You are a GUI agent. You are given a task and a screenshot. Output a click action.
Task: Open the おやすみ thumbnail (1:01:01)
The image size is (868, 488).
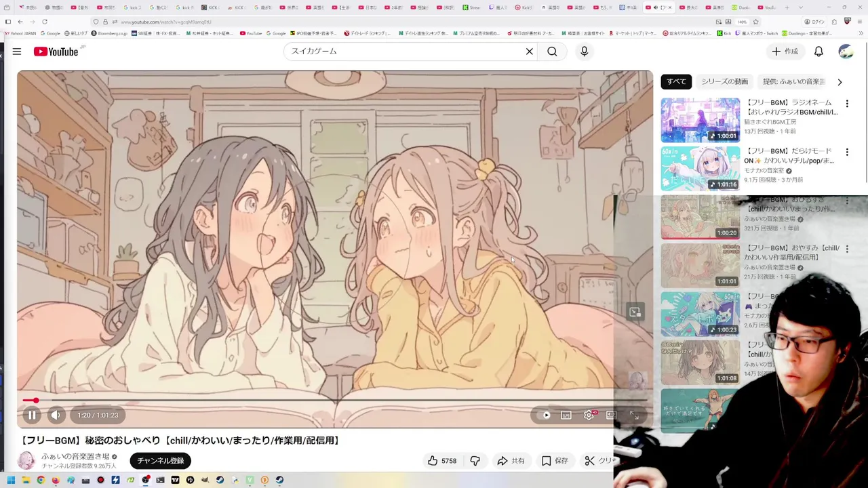point(701,266)
